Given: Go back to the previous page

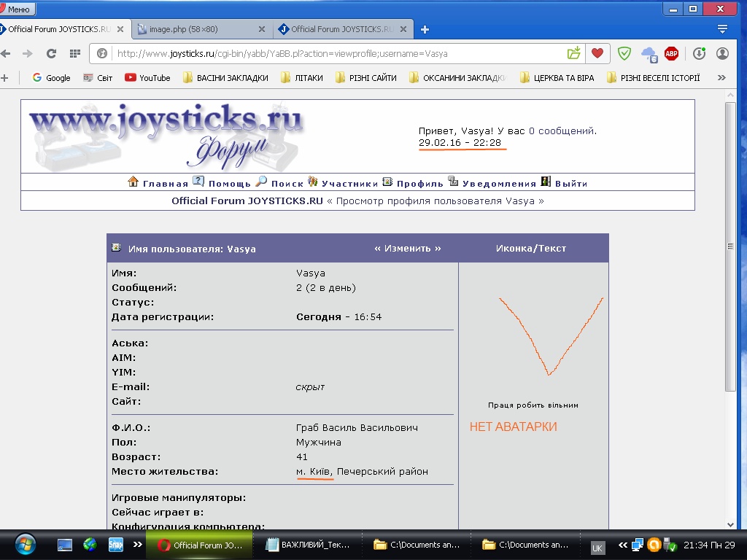Looking at the screenshot, I should point(6,53).
